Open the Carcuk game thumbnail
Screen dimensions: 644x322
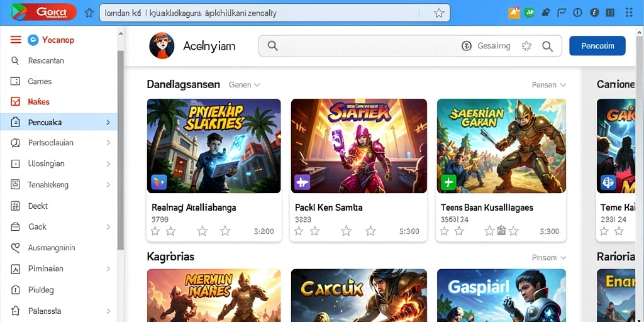(x=358, y=296)
